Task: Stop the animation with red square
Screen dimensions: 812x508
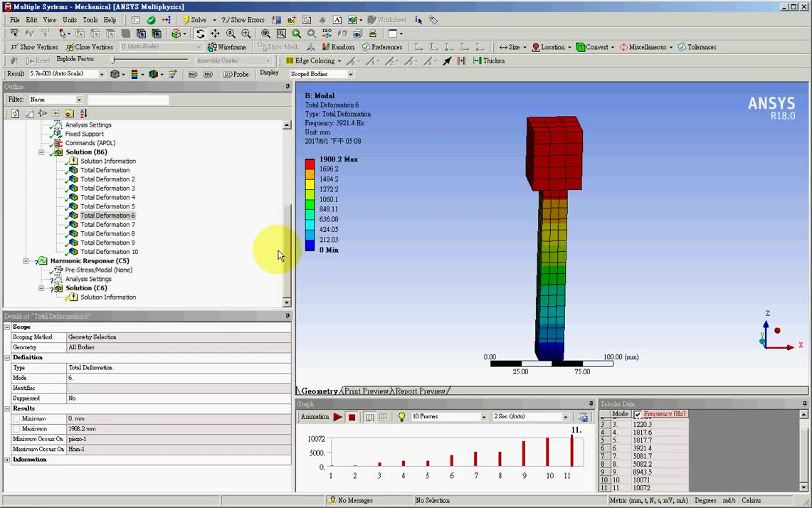Action: [x=352, y=417]
